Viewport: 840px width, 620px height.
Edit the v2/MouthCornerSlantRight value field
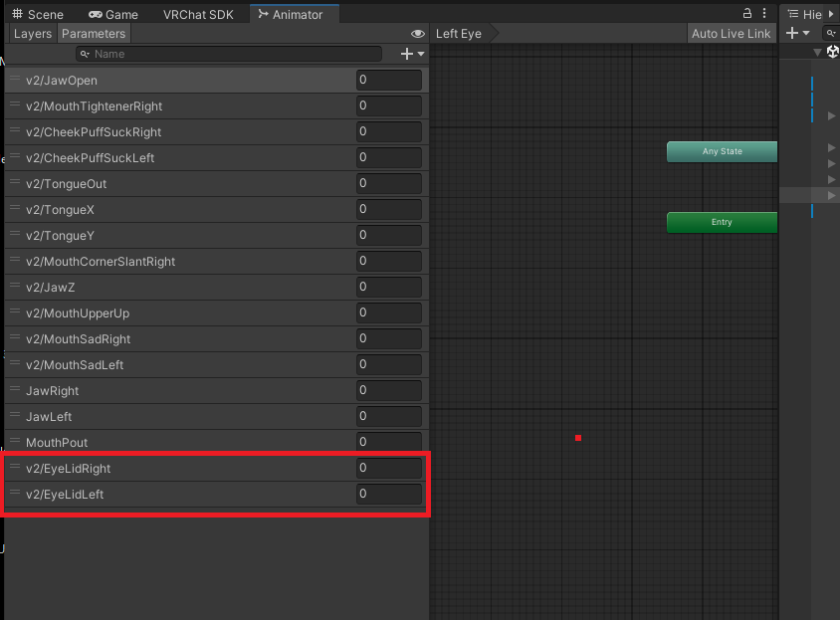(389, 261)
